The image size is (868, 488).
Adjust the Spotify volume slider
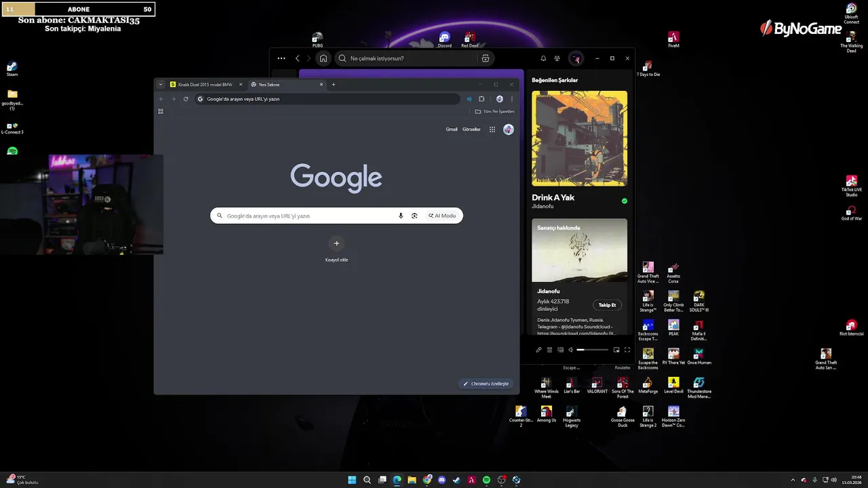click(593, 350)
